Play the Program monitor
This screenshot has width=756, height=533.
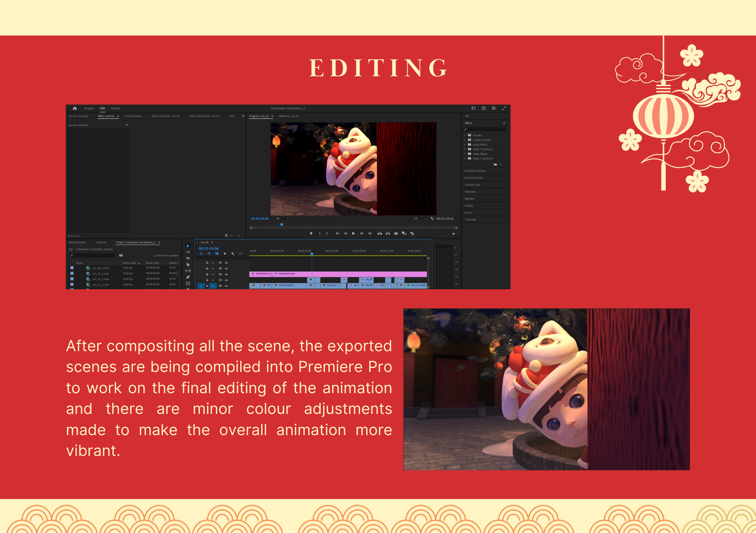point(353,233)
